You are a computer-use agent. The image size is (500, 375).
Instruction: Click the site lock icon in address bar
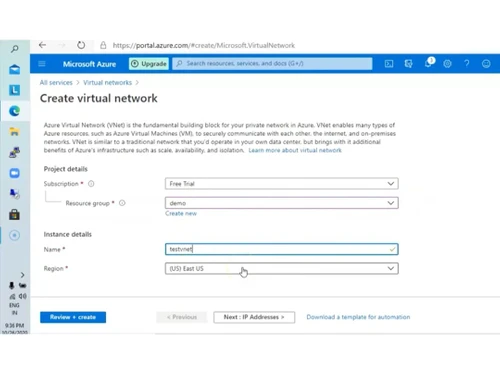pos(103,45)
